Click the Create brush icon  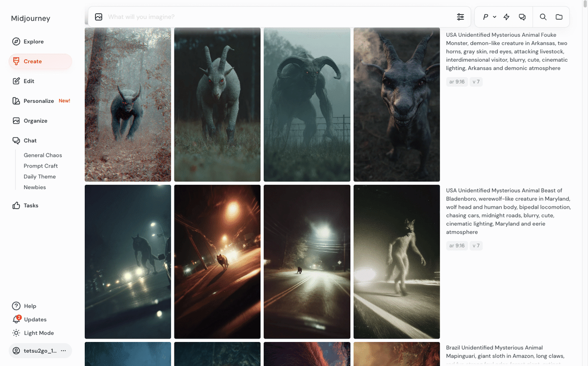pyautogui.click(x=16, y=61)
